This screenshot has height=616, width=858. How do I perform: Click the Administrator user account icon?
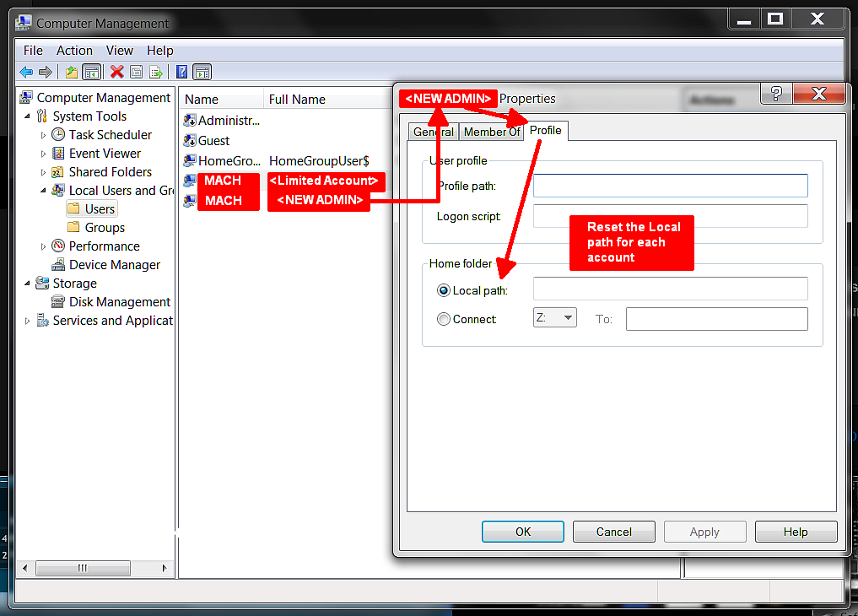pos(190,120)
